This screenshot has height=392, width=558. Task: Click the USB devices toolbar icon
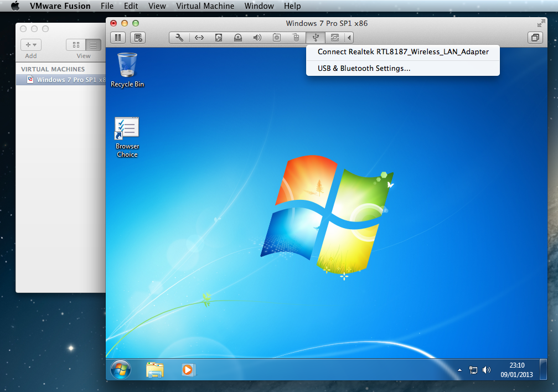click(x=315, y=38)
